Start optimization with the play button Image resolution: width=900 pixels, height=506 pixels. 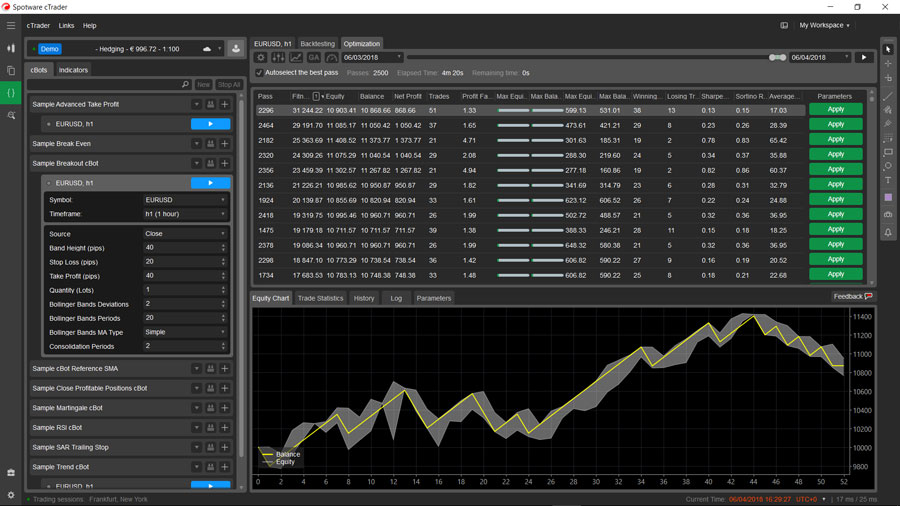(x=864, y=57)
